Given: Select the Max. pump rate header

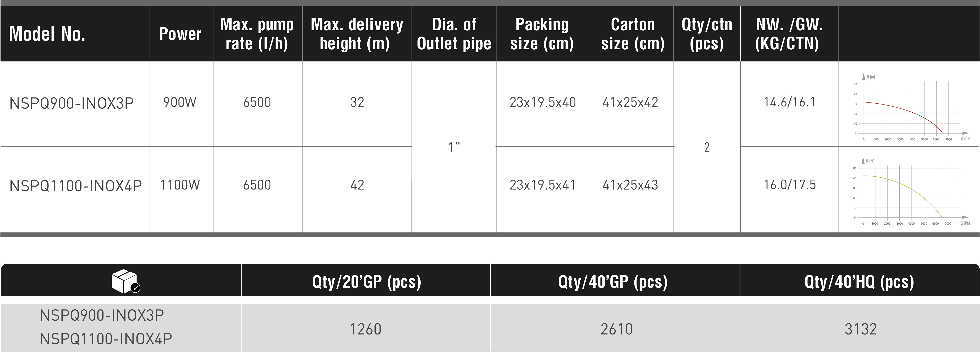Looking at the screenshot, I should [x=257, y=34].
